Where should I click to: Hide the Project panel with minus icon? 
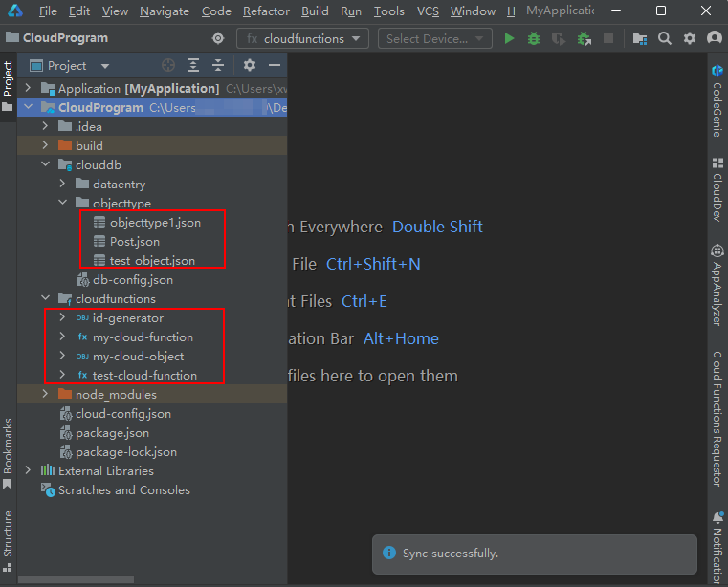coord(275,66)
